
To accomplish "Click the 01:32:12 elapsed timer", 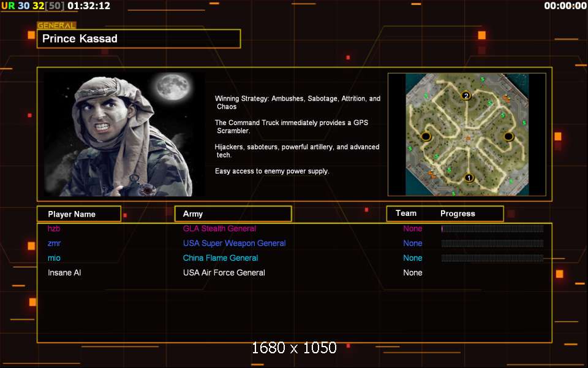I will pyautogui.click(x=89, y=6).
